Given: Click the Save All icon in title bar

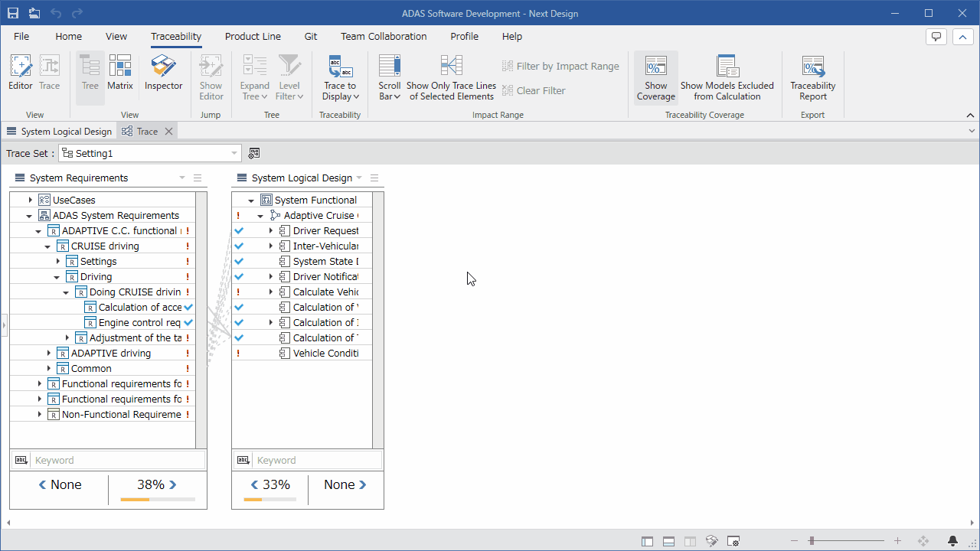Looking at the screenshot, I should coord(34,13).
